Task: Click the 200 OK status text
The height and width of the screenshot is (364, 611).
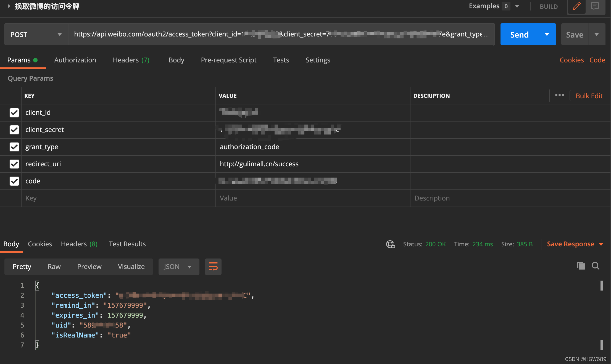Action: click(x=435, y=244)
